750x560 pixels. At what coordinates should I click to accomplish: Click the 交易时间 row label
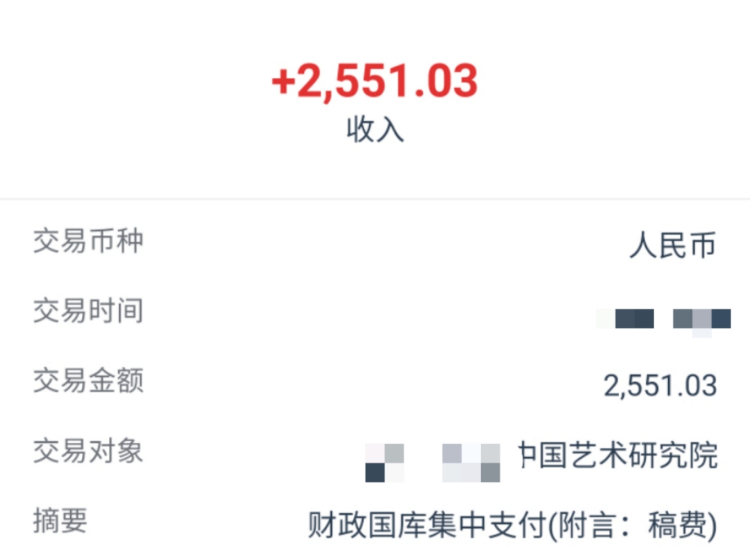click(88, 310)
